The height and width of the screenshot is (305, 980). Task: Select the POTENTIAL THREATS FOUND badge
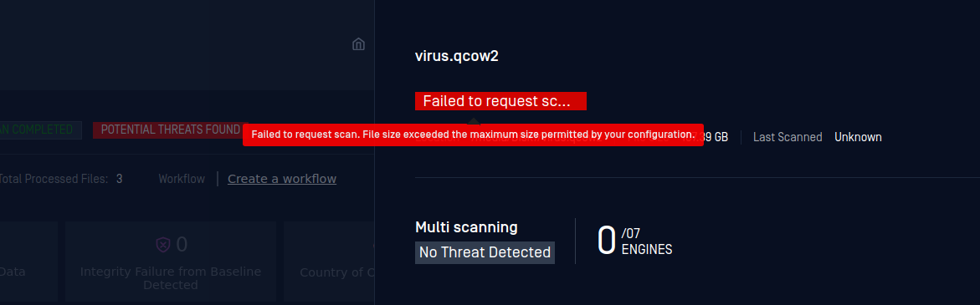(x=171, y=130)
